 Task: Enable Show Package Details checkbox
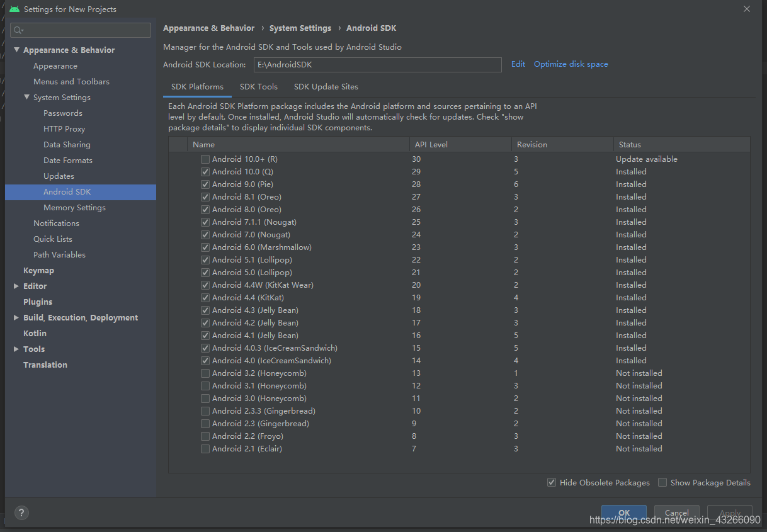click(x=662, y=482)
